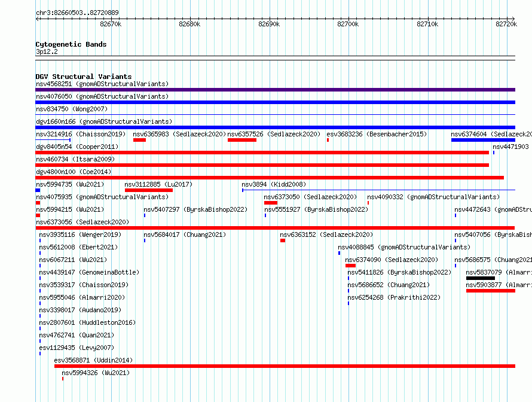Click the 82690k ruler tick label
The height and width of the screenshot is (402, 532).
269,24
